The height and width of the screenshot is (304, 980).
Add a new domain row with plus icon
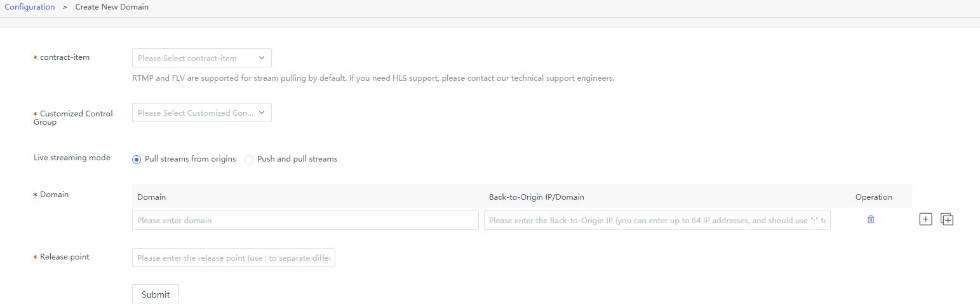925,219
